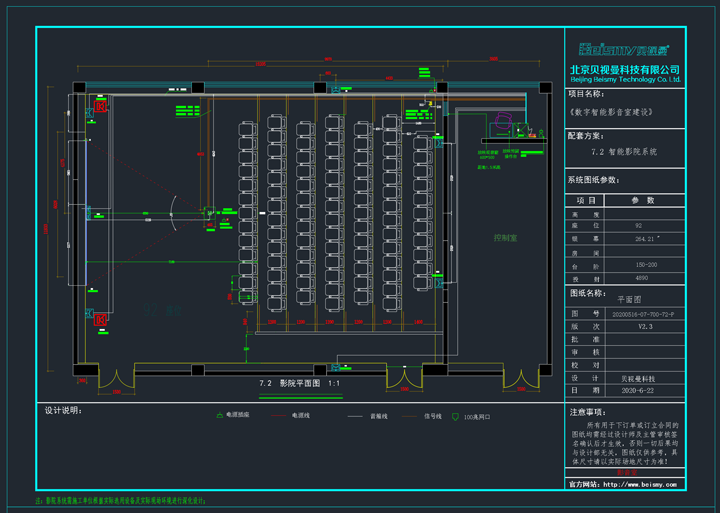Click the lower-left red K speaker symbol
The image size is (720, 513).
click(x=100, y=320)
